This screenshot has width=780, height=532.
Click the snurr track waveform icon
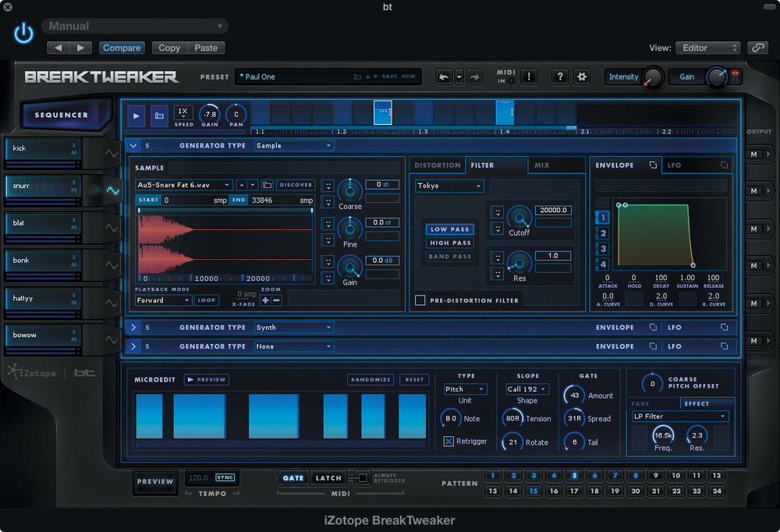[x=113, y=190]
